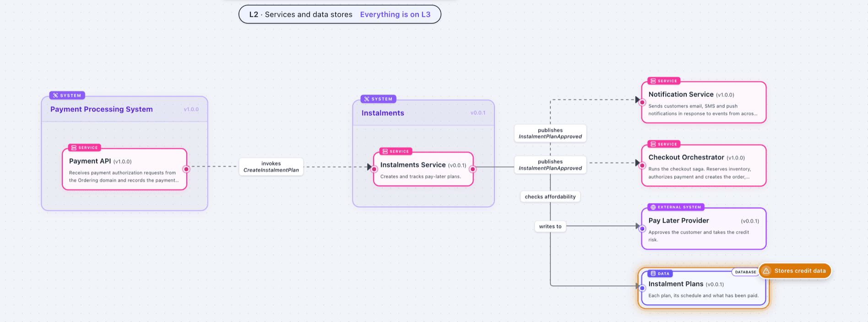
Task: Click the service icon above Checkout Orchestrator
Action: click(x=653, y=144)
